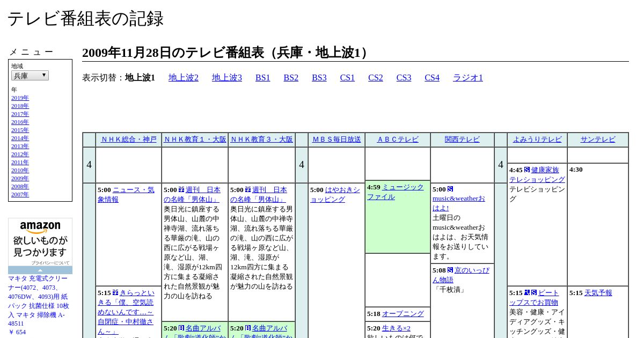Open the ＡＢＣテレビ channel link
644x338 pixels.
[x=398, y=139]
